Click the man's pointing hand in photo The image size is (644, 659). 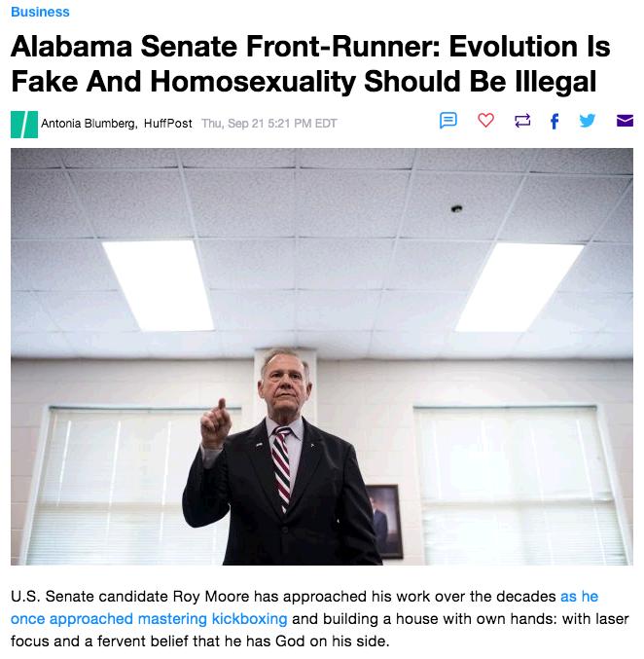click(x=216, y=423)
